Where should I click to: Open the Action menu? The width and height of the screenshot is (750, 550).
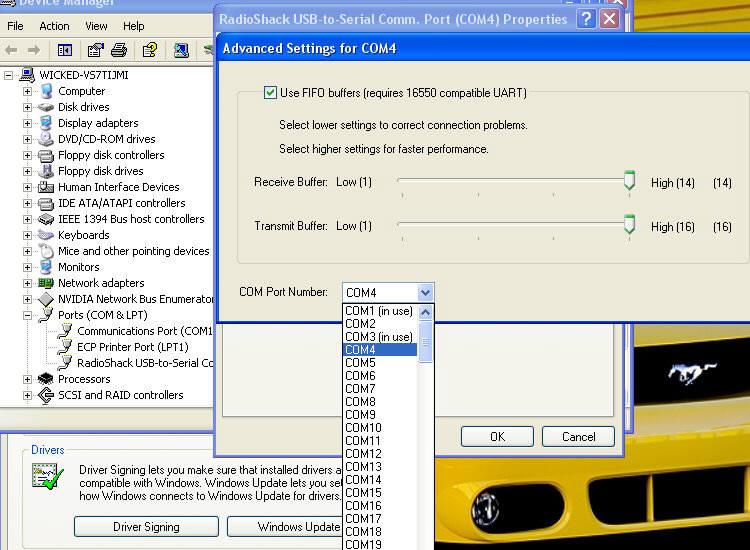[54, 26]
